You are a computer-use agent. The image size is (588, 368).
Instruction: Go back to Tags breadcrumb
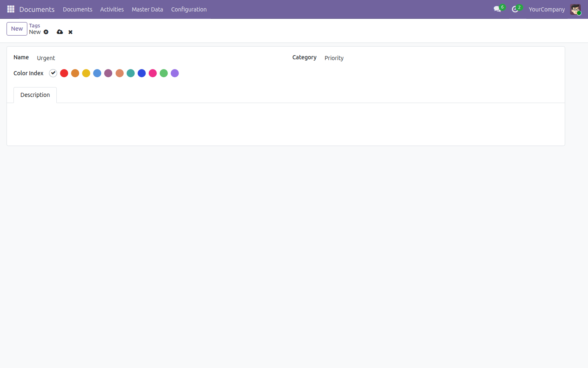coord(34,25)
